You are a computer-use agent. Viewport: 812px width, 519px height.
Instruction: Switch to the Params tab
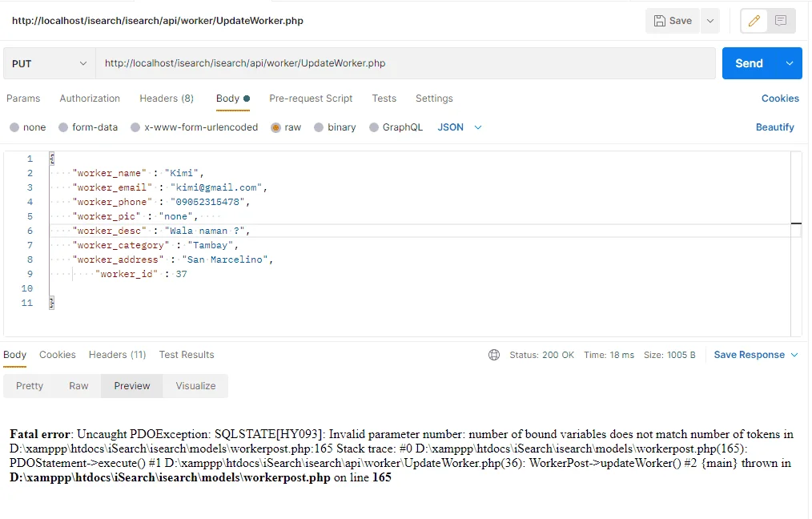click(x=23, y=99)
